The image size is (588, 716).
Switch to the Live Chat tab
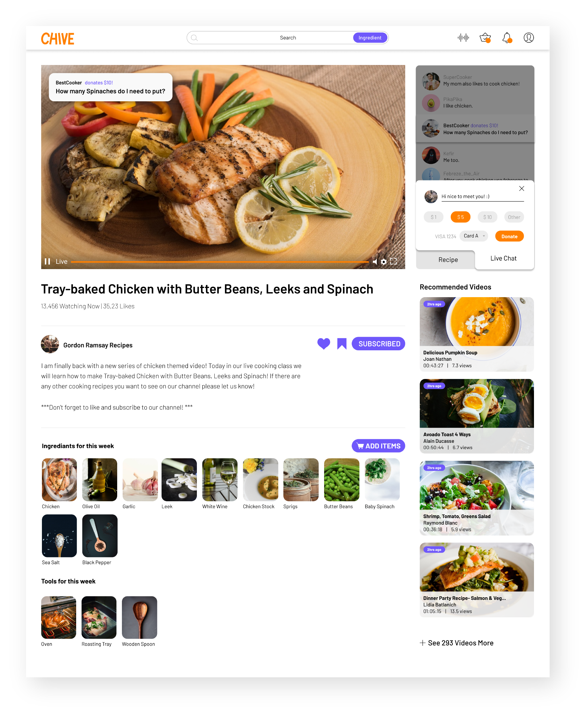[x=503, y=258]
